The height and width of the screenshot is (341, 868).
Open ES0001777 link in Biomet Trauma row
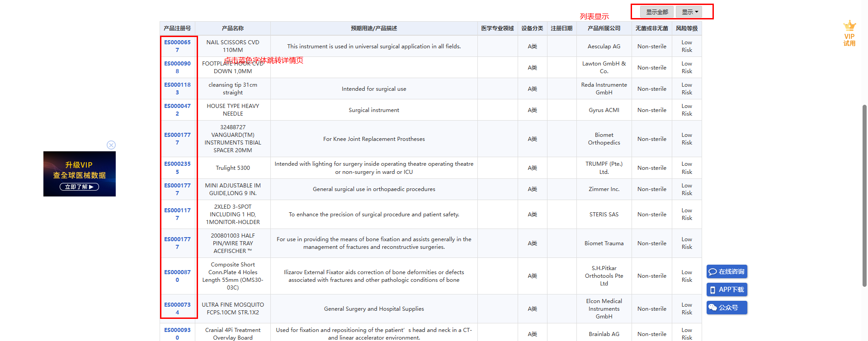(177, 243)
